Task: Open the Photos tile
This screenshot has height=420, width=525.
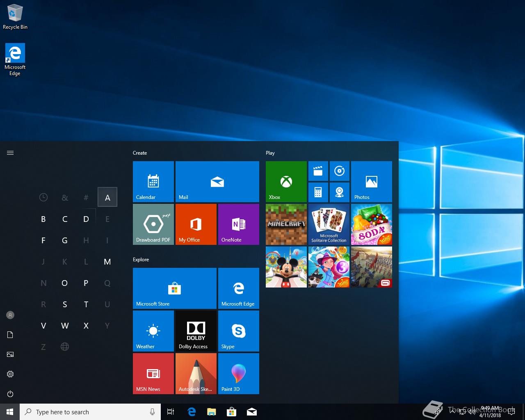Action: (x=372, y=182)
